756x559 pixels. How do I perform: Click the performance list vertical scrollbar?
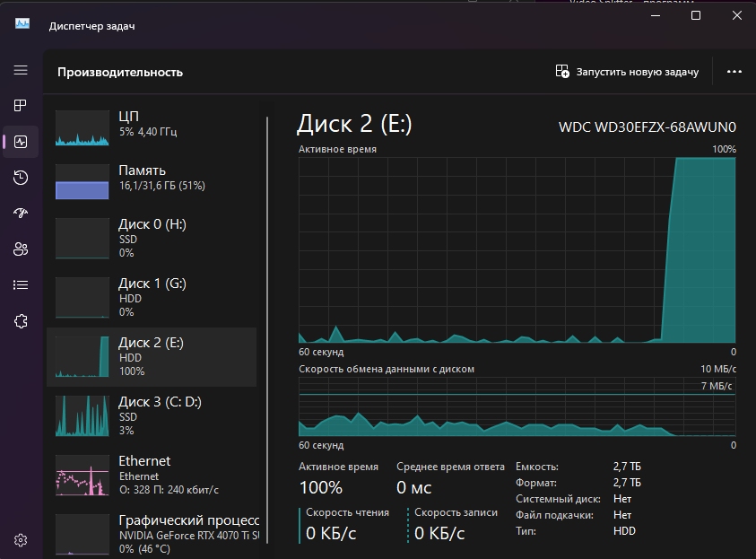(x=267, y=330)
